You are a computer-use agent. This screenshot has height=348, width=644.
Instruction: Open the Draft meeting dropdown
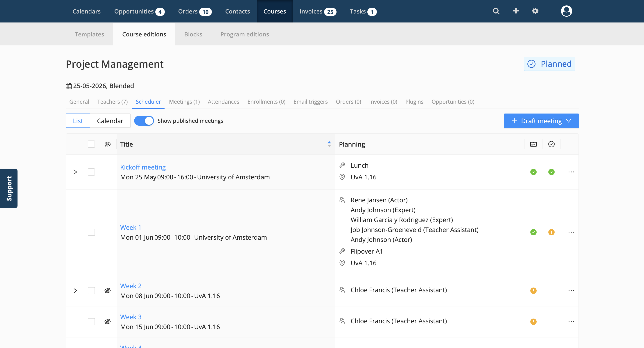pyautogui.click(x=541, y=121)
